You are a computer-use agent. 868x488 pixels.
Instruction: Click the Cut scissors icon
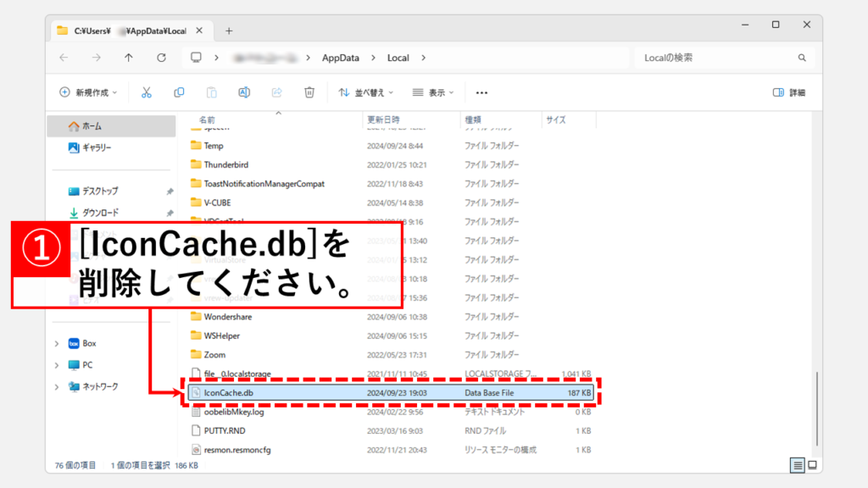coord(146,92)
